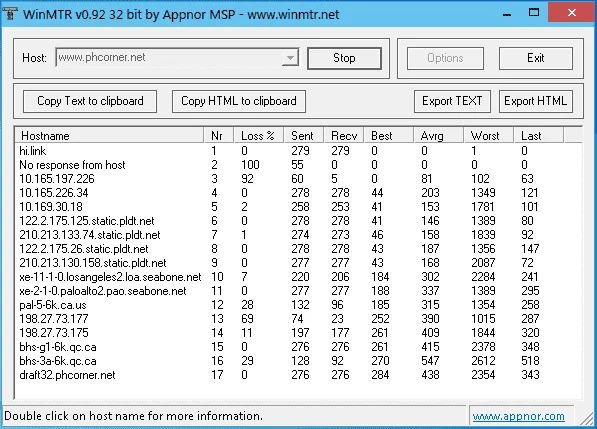Image resolution: width=597 pixels, height=429 pixels.
Task: Select host 198.27.73.175
Action: 298,333
